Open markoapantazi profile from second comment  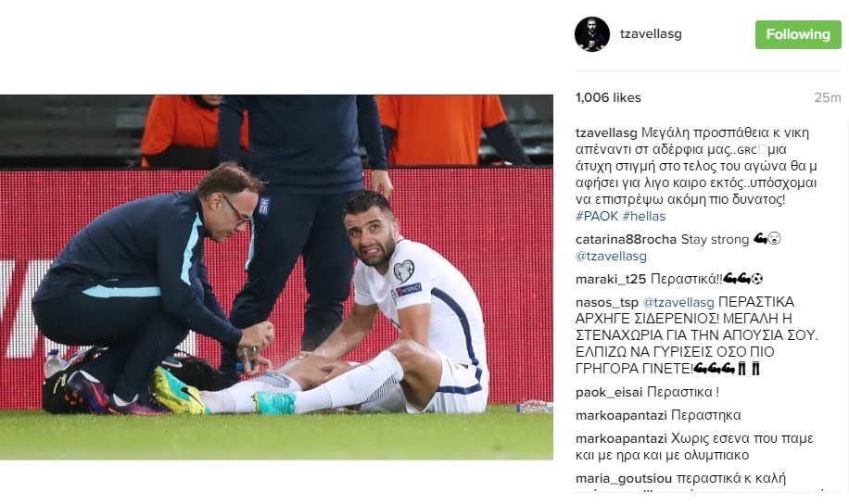(621, 439)
